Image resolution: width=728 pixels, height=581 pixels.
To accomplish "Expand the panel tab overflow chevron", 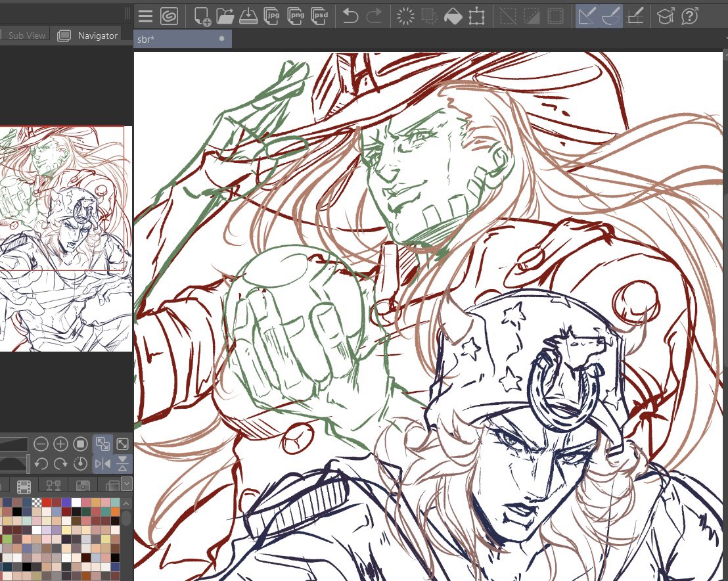I will 127,484.
